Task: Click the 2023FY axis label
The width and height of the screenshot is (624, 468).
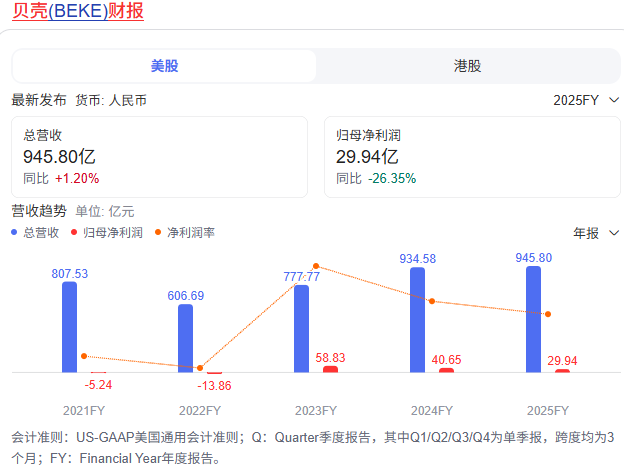Action: (316, 411)
